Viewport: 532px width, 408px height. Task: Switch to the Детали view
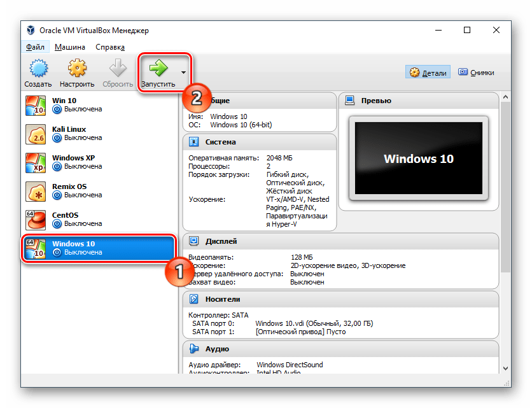pos(428,72)
